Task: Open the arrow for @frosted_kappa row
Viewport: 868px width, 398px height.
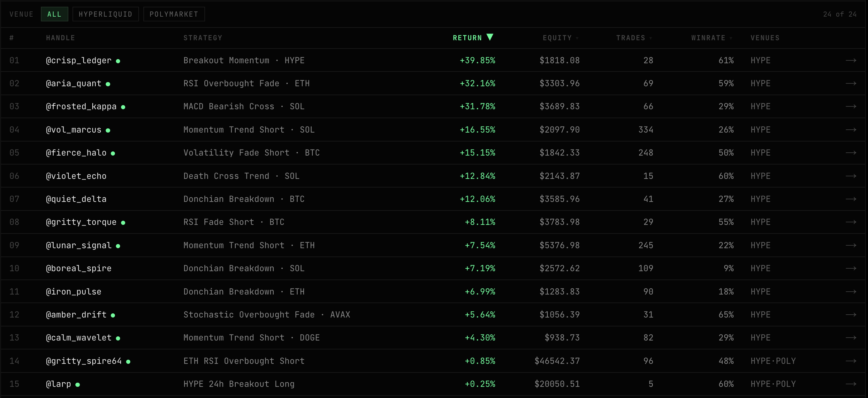Action: pyautogui.click(x=851, y=106)
